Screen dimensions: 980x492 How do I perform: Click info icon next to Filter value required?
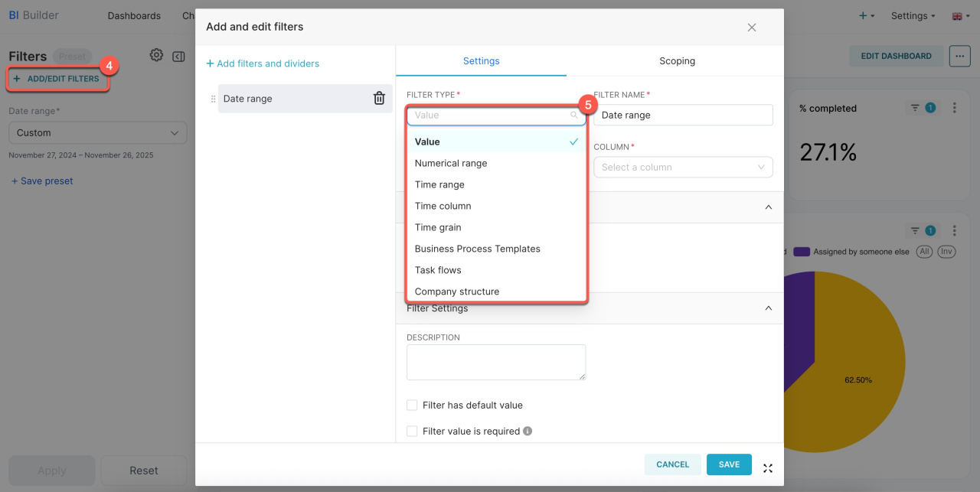[528, 431]
